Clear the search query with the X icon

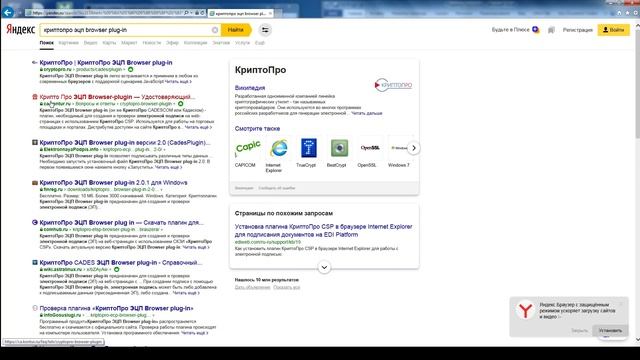point(215,30)
